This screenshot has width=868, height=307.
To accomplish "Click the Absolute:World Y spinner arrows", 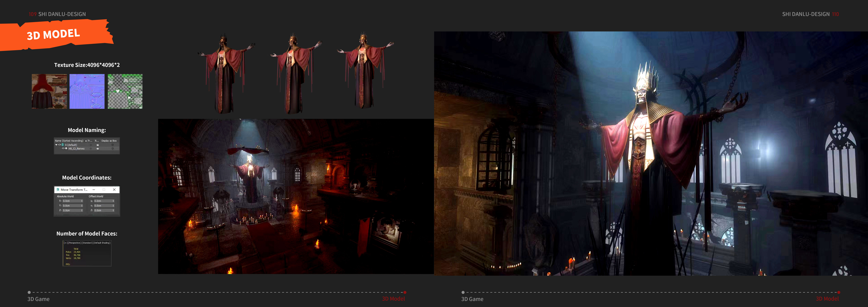I will tap(82, 206).
